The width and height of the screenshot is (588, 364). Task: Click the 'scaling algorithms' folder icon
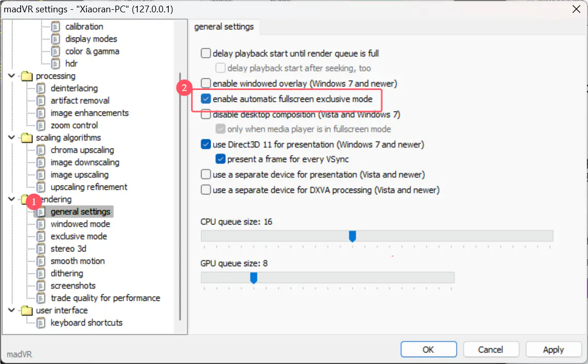27,138
